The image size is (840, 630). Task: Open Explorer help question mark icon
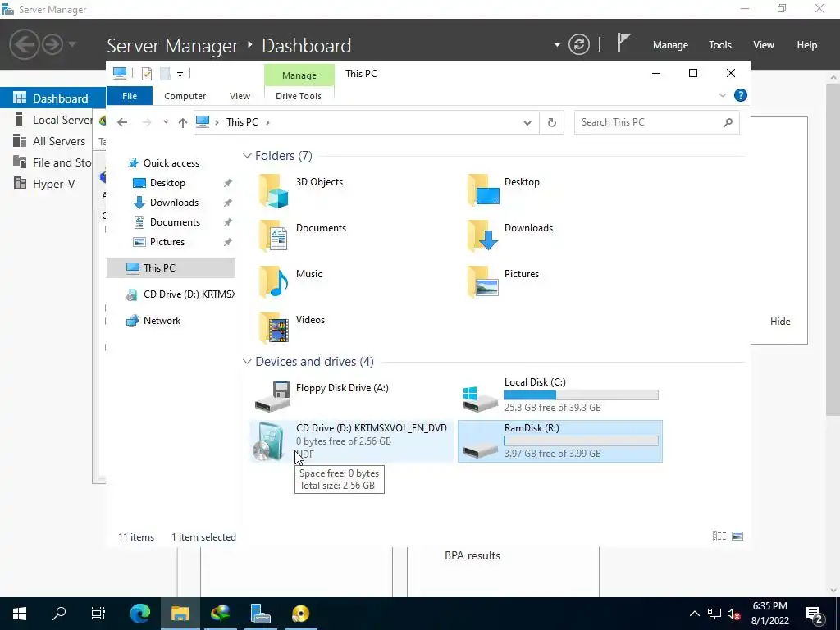(x=741, y=95)
